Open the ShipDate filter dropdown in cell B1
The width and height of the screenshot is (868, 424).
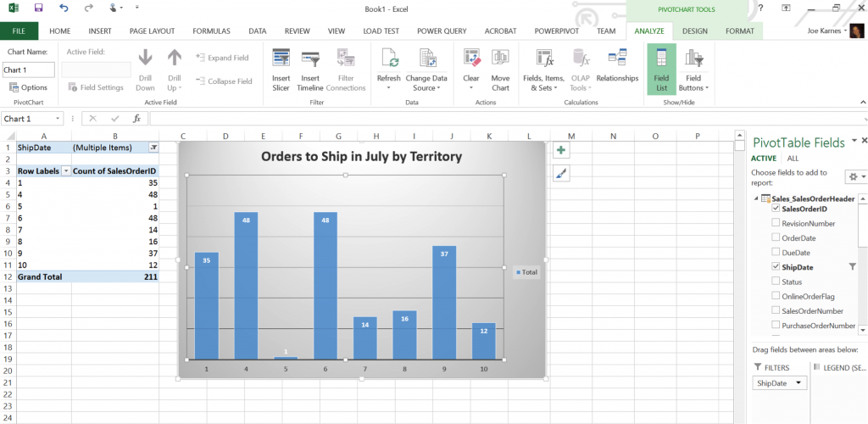point(153,148)
